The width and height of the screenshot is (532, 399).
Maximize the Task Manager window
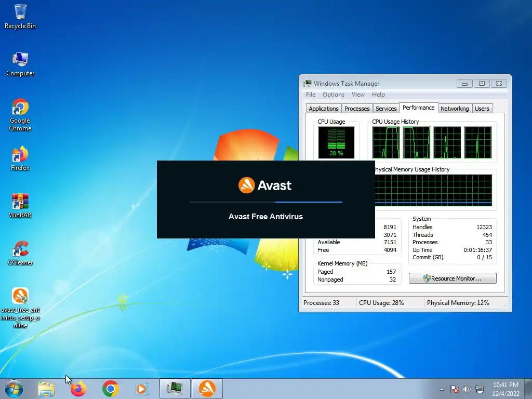482,84
